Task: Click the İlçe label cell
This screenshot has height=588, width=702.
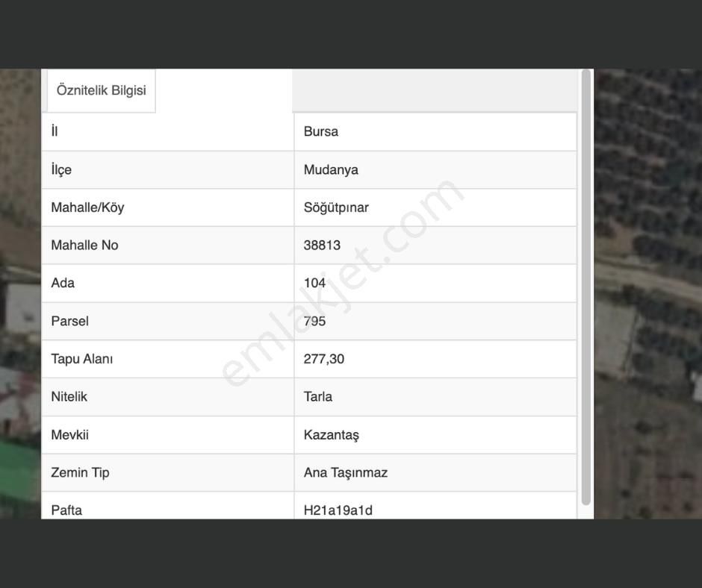Action: 61,169
